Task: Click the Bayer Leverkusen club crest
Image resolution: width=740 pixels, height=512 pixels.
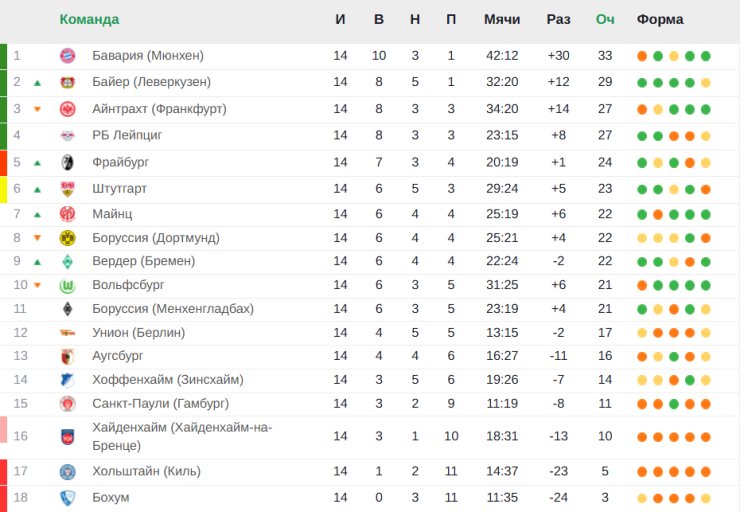Action: [68, 82]
